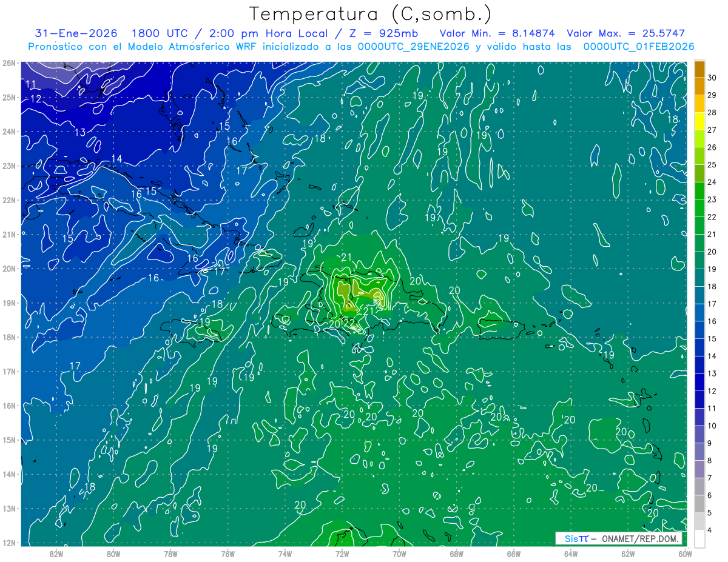Click the "78W" longitude axis label

tap(170, 554)
